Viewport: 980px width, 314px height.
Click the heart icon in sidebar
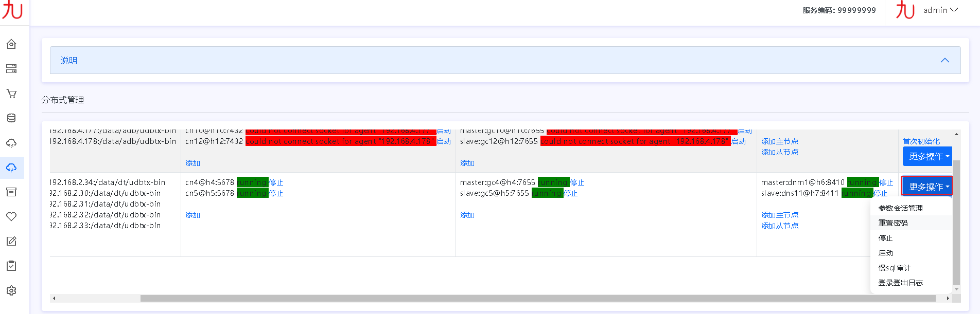(11, 217)
